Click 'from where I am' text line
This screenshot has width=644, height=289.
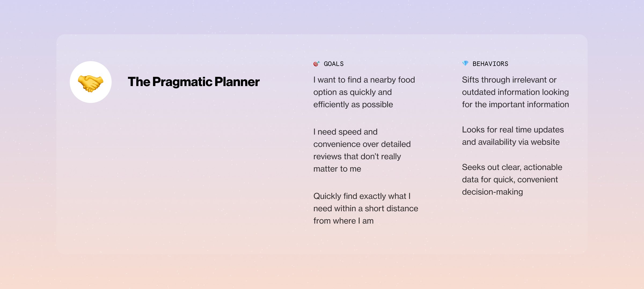(x=343, y=221)
